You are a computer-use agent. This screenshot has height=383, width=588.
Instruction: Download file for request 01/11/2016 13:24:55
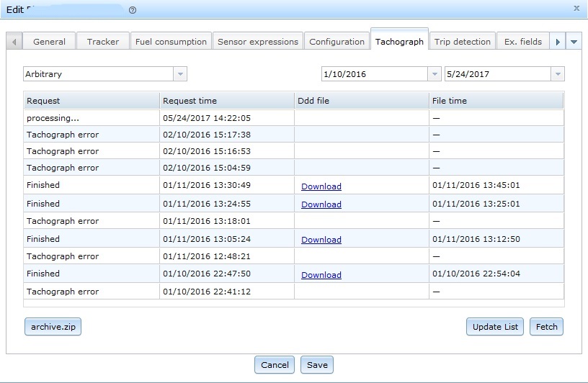321,204
